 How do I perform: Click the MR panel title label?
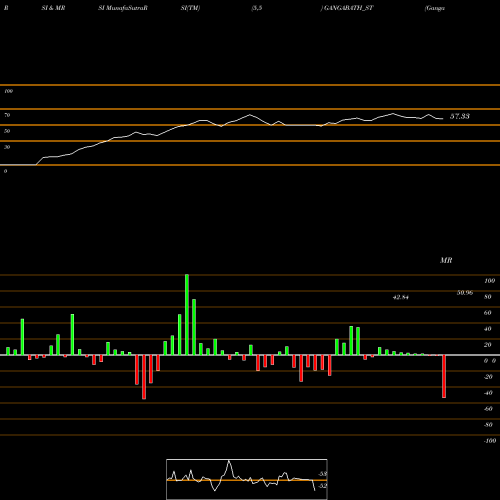click(x=446, y=260)
